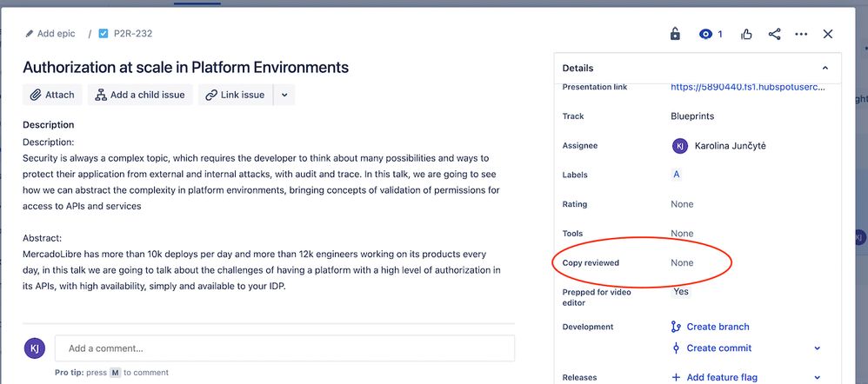Click the label A
The height and width of the screenshot is (384, 868).
[676, 175]
